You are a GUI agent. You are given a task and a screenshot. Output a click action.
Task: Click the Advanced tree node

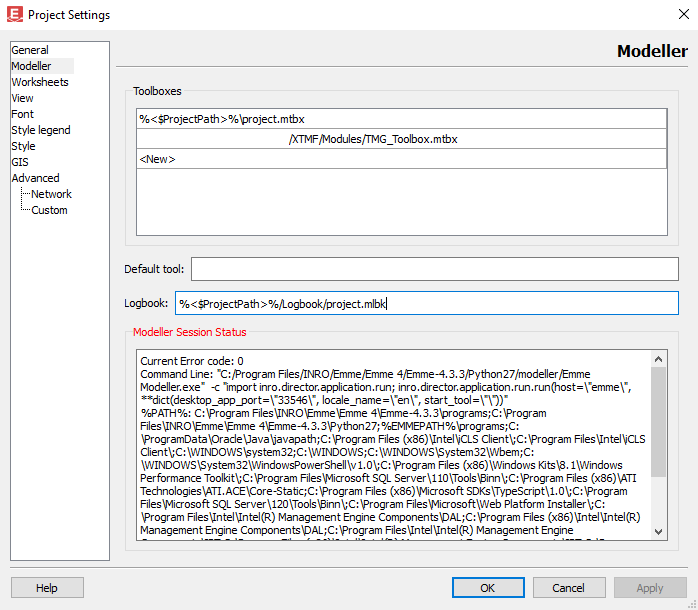35,178
